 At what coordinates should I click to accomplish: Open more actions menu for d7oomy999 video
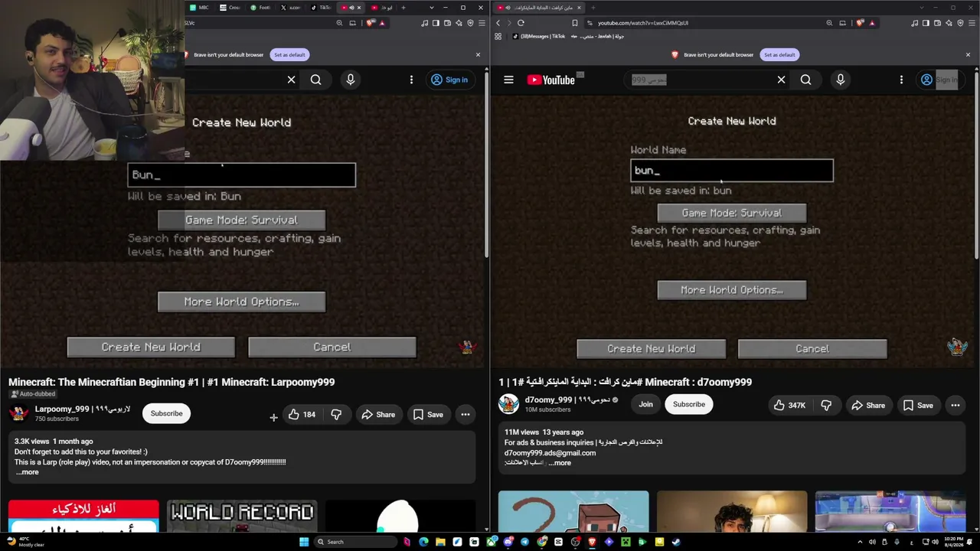click(955, 406)
